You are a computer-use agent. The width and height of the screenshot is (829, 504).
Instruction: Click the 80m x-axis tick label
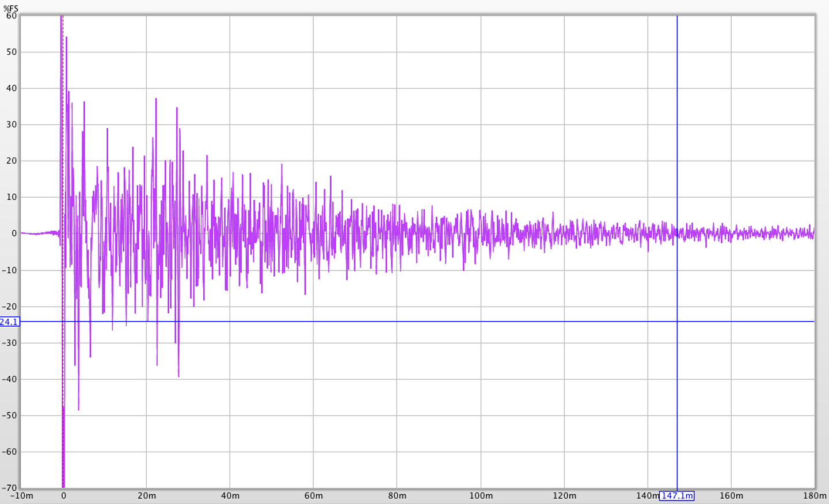point(397,495)
